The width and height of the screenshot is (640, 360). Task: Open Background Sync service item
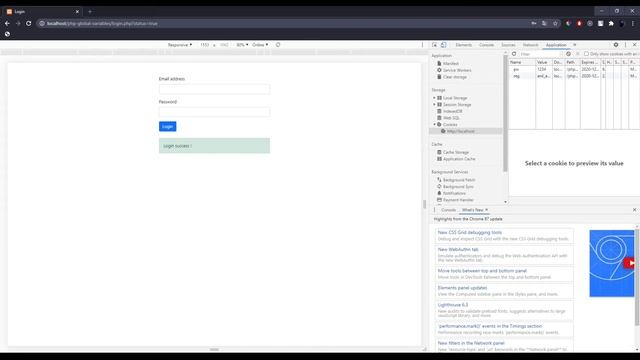click(x=458, y=187)
